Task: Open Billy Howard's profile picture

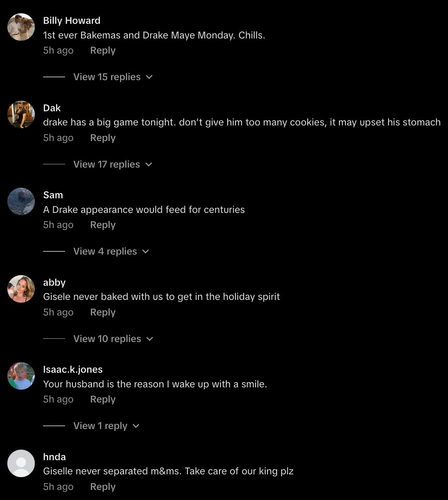Action: pyautogui.click(x=21, y=27)
